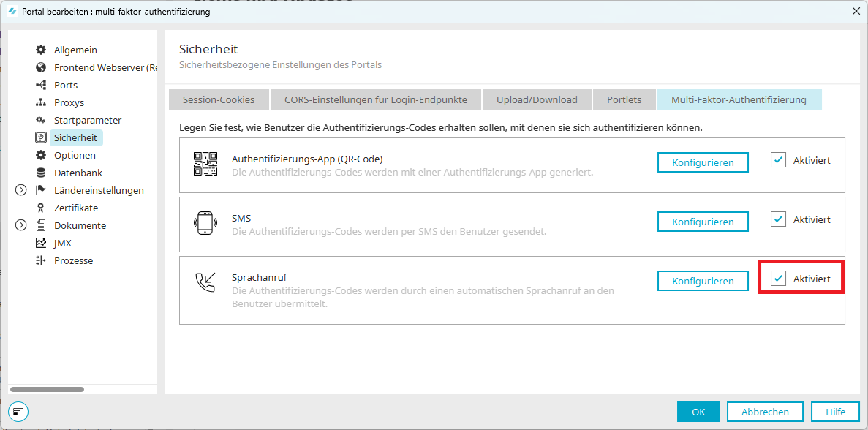Open the Upload/Download tab

click(x=537, y=99)
